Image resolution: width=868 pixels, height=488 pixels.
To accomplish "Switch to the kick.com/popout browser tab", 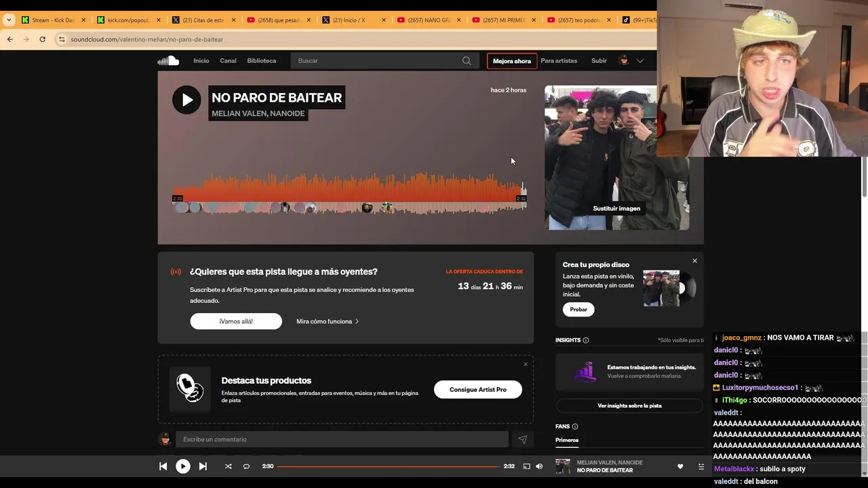I will click(x=129, y=20).
